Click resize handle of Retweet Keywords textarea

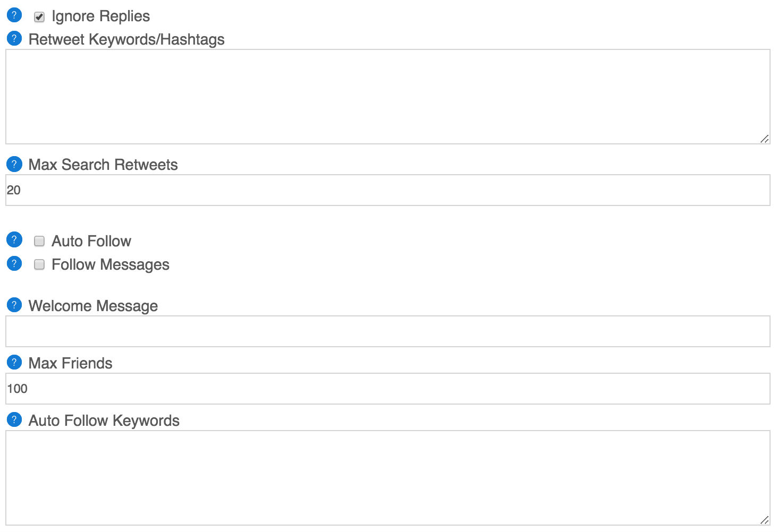pos(765,139)
